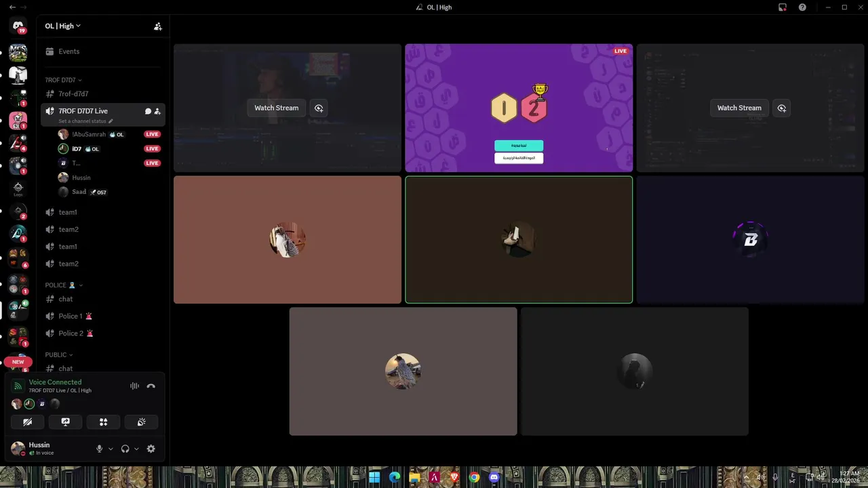The height and width of the screenshot is (488, 868).
Task: Open User Settings gear
Action: pyautogui.click(x=151, y=449)
